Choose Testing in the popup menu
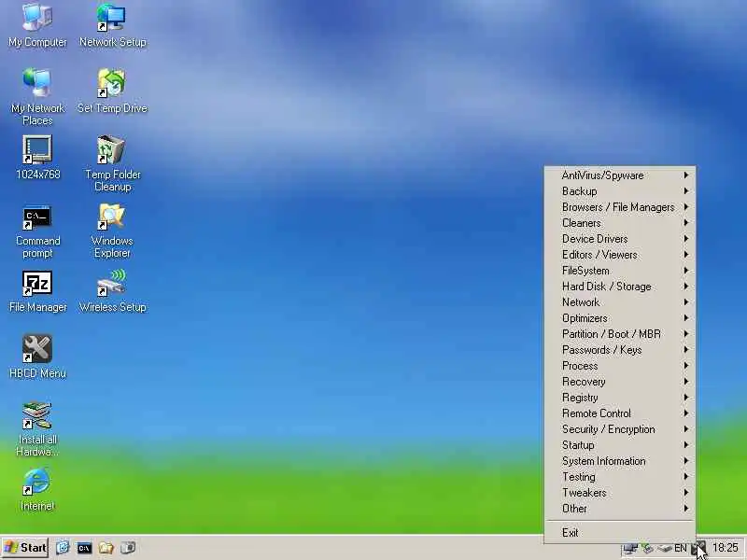Viewport: 747px width, 560px height. pos(620,477)
